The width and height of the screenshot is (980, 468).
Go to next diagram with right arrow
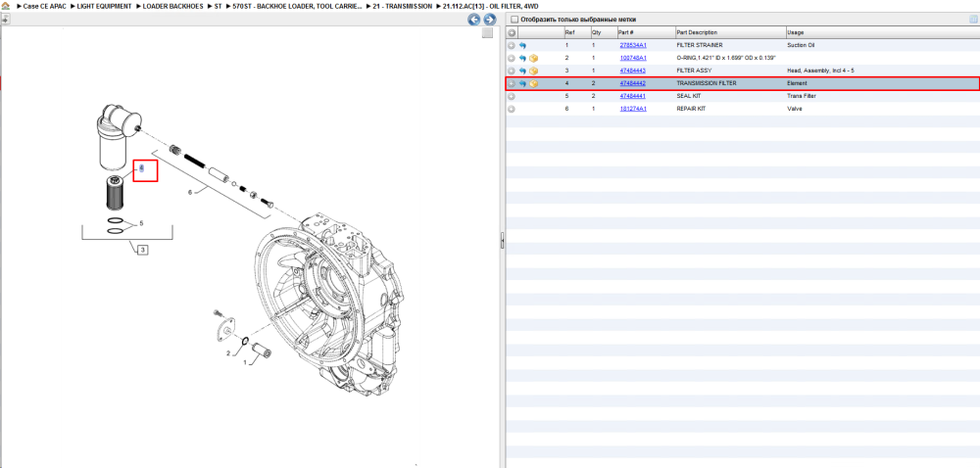489,20
